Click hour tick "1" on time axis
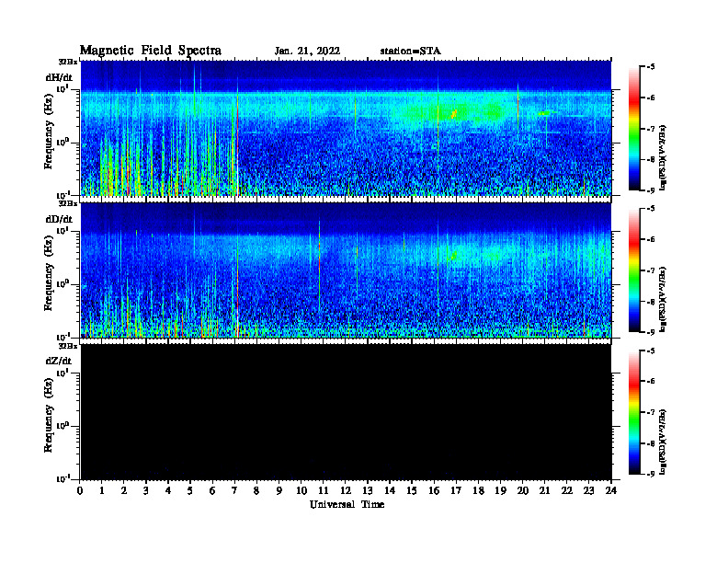The height and width of the screenshot is (563, 728). click(x=102, y=491)
